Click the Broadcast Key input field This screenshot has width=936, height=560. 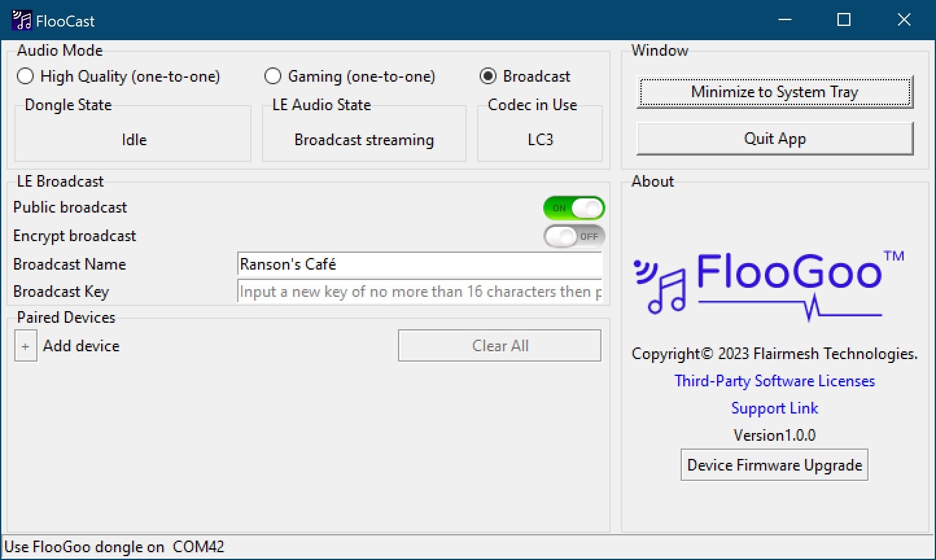tap(419, 292)
